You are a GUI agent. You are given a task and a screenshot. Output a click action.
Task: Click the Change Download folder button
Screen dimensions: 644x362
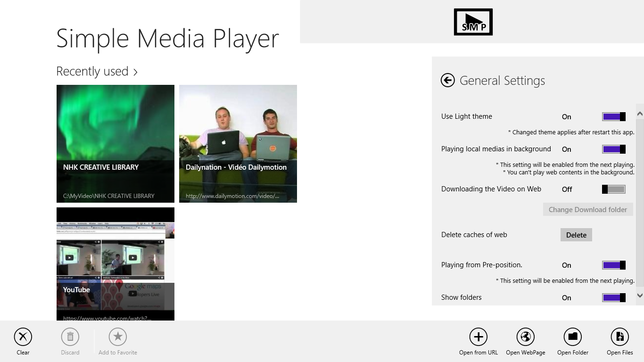pyautogui.click(x=587, y=210)
